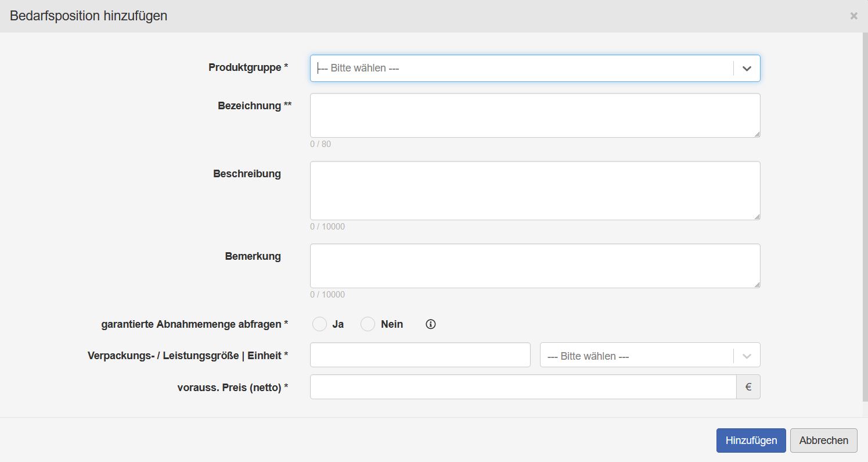This screenshot has height=462, width=868.
Task: Select the Nein radio button
Action: (368, 324)
